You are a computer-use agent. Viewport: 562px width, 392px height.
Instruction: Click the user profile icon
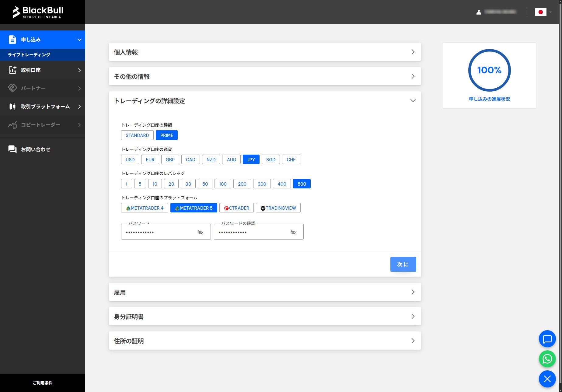click(x=479, y=12)
